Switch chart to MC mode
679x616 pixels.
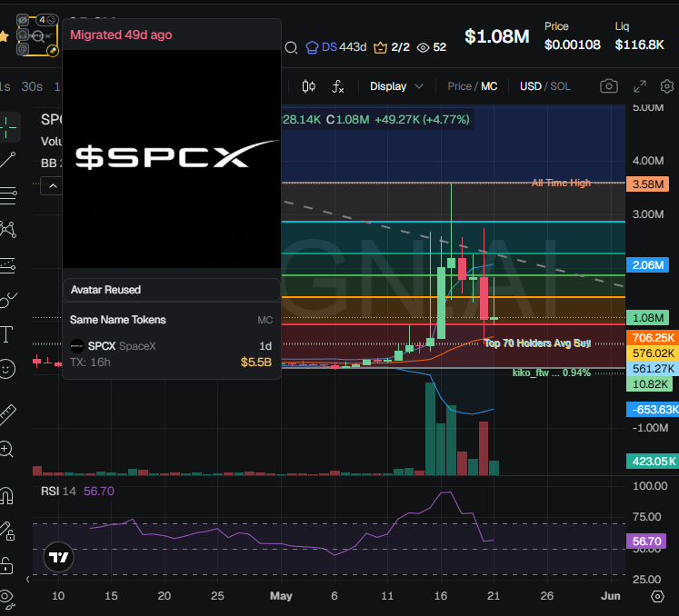pos(489,86)
